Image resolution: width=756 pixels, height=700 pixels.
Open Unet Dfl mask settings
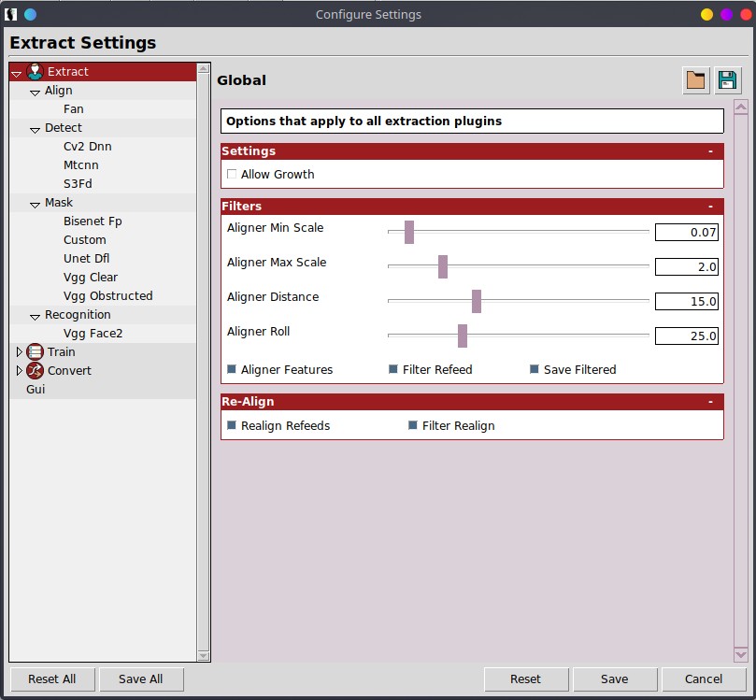pyautogui.click(x=86, y=258)
